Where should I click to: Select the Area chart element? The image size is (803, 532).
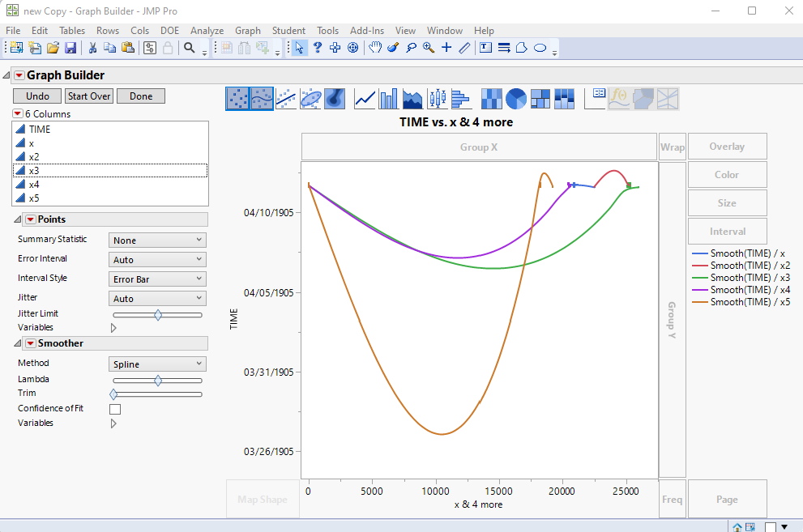click(x=412, y=99)
